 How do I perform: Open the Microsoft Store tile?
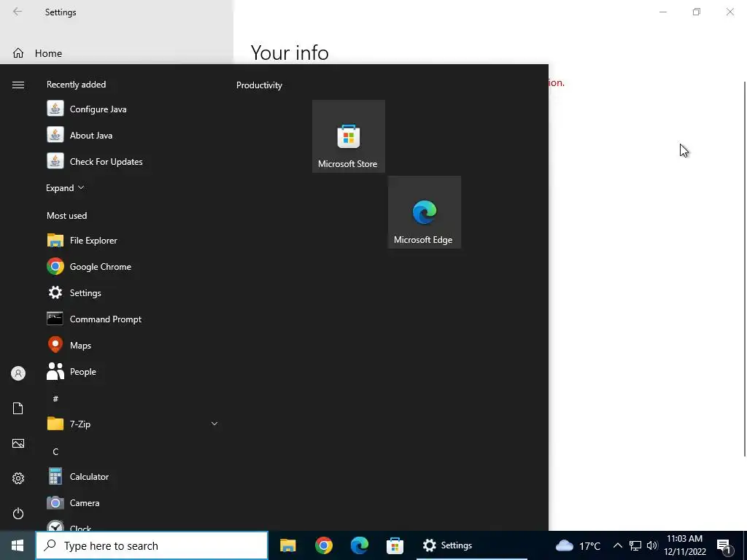point(349,136)
